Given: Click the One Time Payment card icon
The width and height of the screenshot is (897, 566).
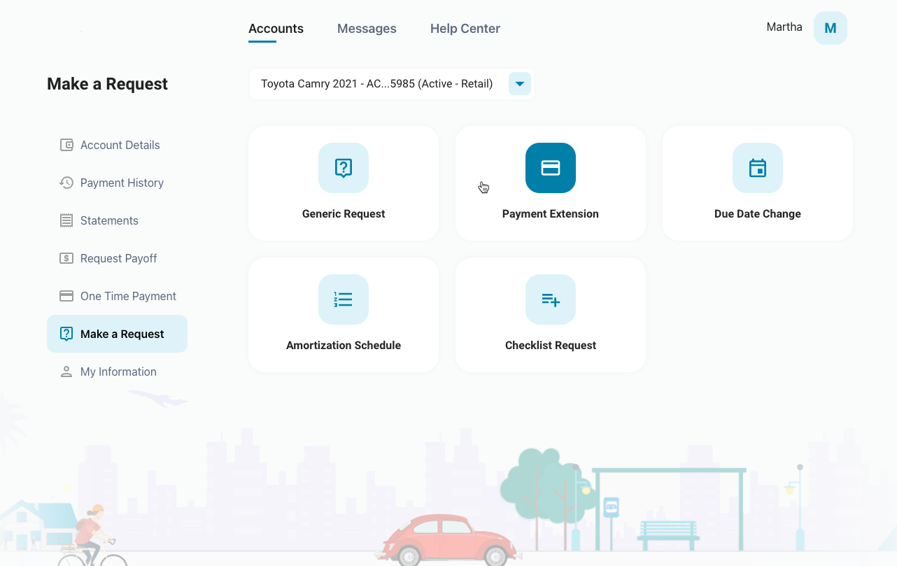Looking at the screenshot, I should (66, 296).
